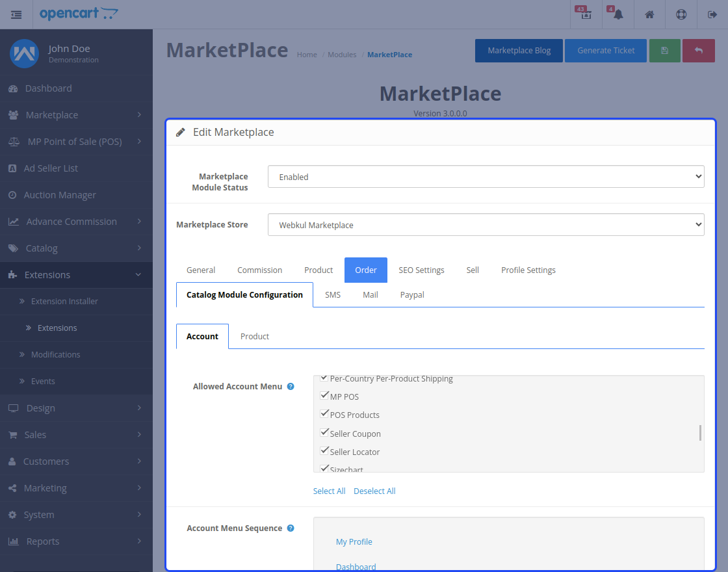
Task: Toggle the Sizechart checkbox
Action: coord(324,468)
